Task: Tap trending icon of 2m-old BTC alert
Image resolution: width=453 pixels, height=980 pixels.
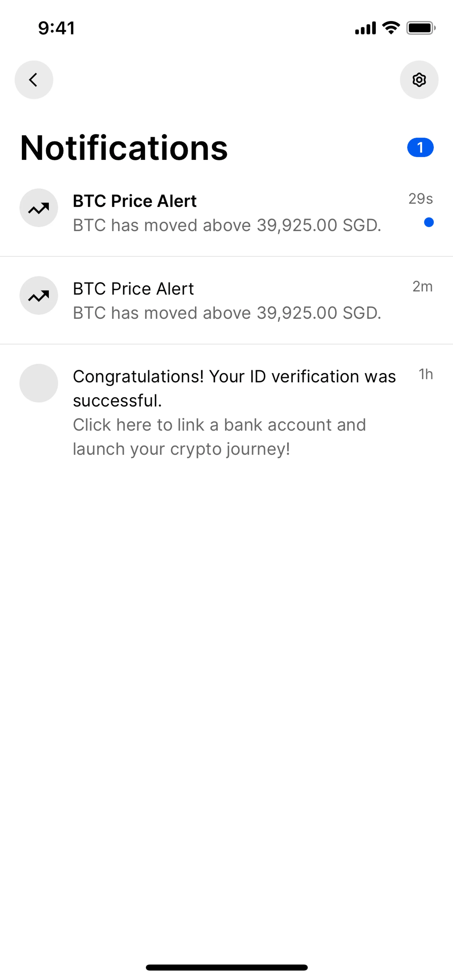Action: 39,296
